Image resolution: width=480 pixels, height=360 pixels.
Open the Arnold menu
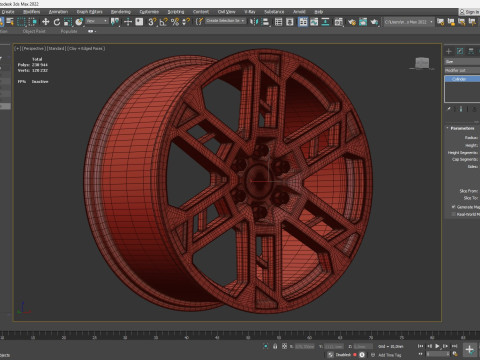point(299,12)
